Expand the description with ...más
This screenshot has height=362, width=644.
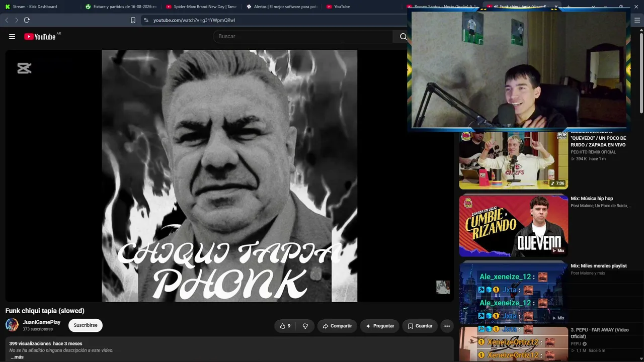tap(17, 357)
